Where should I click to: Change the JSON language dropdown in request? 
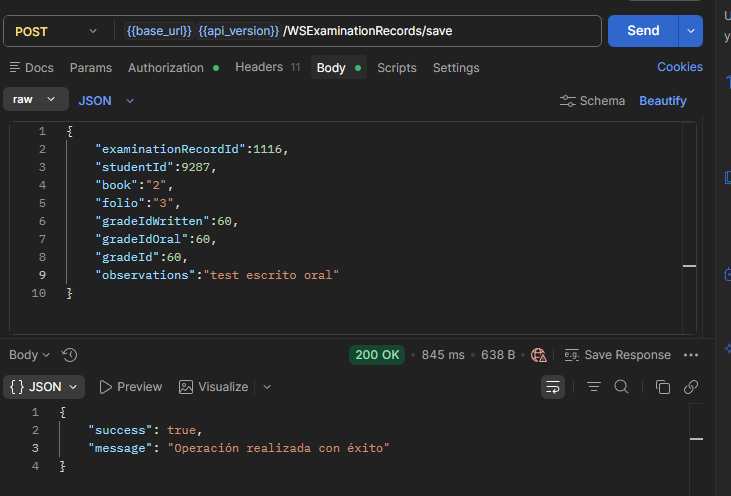(106, 101)
